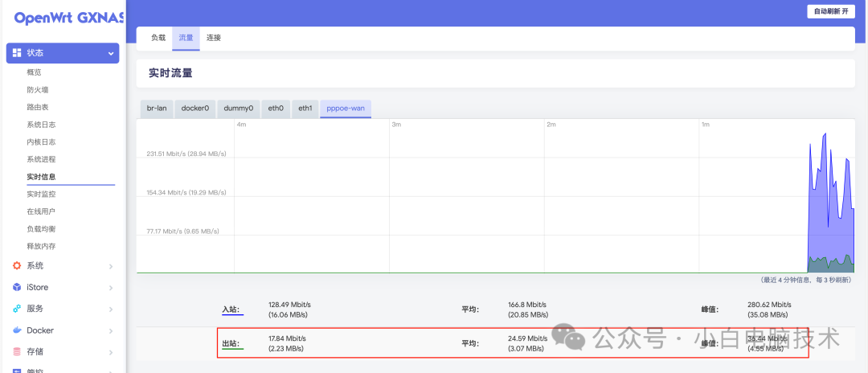Open 内核日志 in the sidebar
This screenshot has width=868, height=373.
41,142
